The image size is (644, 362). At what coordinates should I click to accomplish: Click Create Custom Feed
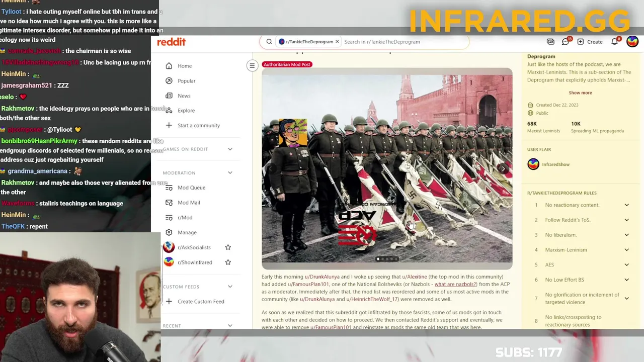201,302
